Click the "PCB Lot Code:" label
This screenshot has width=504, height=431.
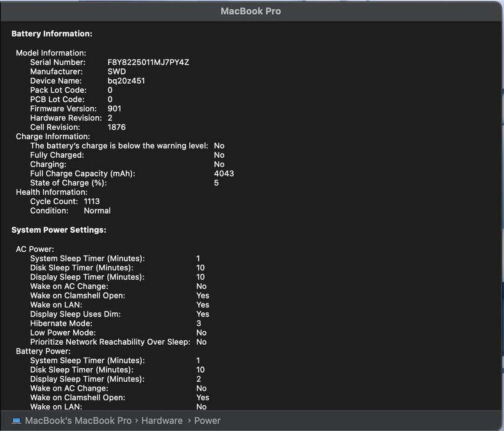pos(57,100)
